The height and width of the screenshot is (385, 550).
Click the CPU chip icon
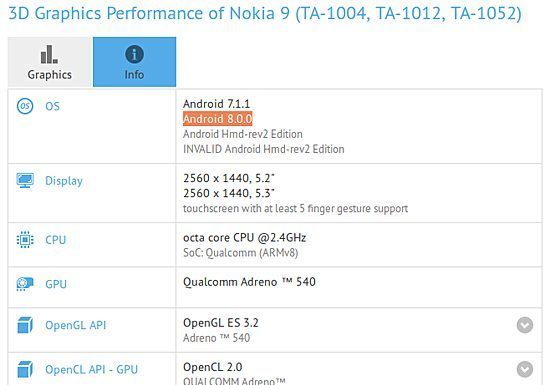(25, 240)
